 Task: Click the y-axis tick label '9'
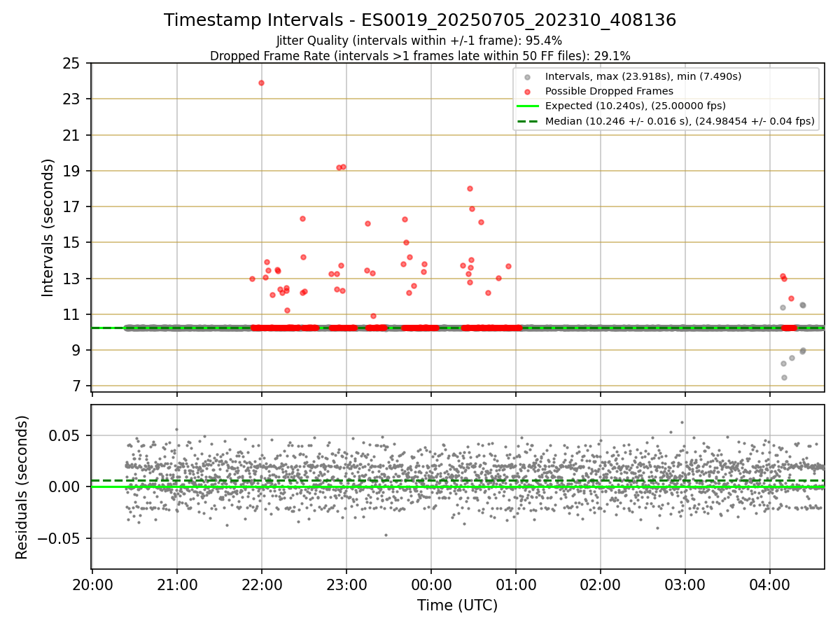(x=76, y=351)
